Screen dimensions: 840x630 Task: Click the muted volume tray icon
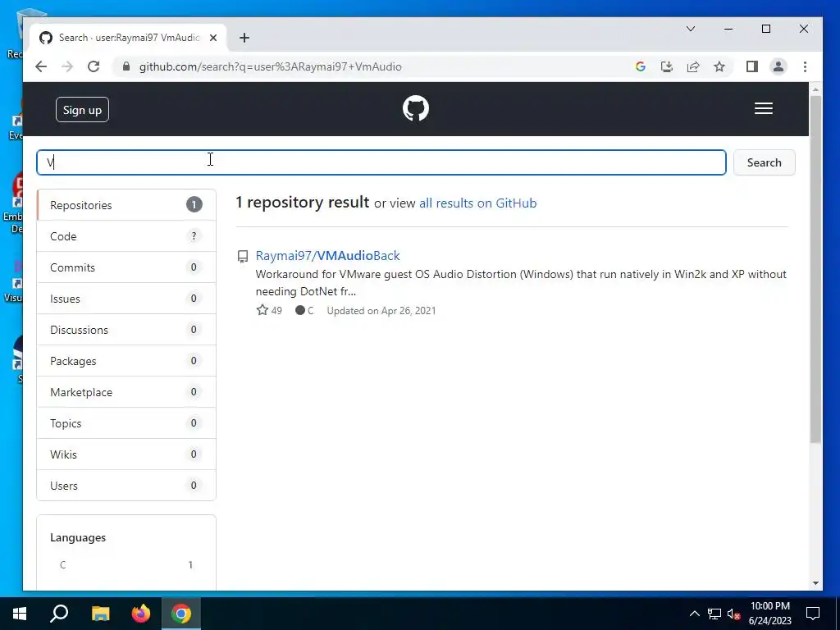(734, 614)
